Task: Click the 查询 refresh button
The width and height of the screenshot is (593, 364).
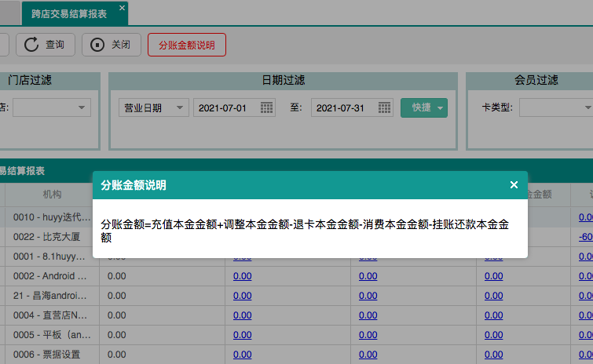Action: click(x=46, y=45)
